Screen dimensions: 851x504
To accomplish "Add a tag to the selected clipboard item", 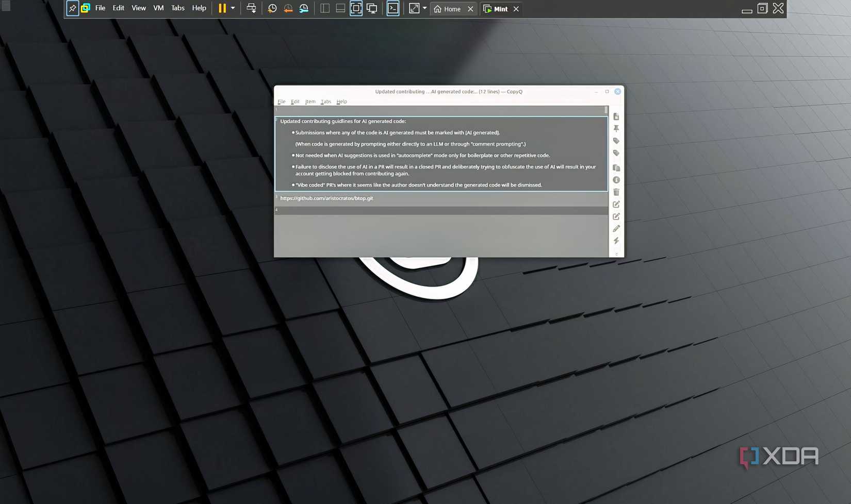I will click(616, 141).
